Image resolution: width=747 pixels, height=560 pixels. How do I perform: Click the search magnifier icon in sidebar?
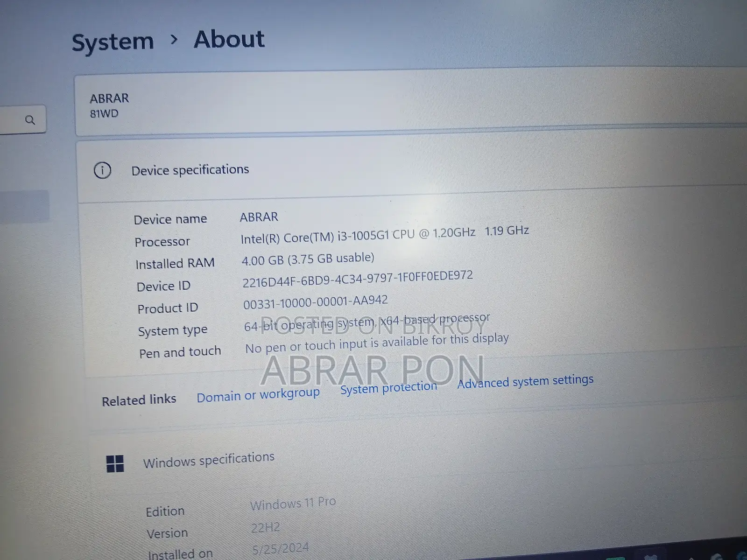tap(30, 120)
